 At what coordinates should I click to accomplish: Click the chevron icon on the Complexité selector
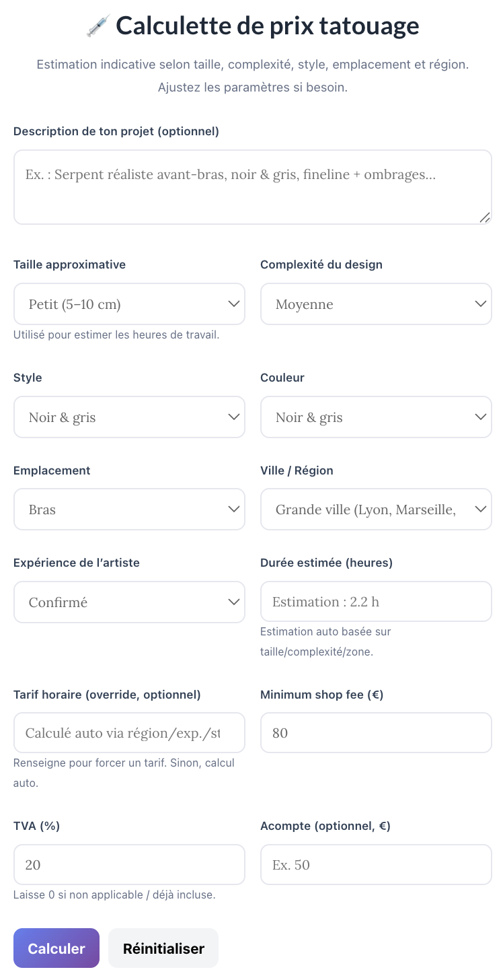(x=480, y=304)
